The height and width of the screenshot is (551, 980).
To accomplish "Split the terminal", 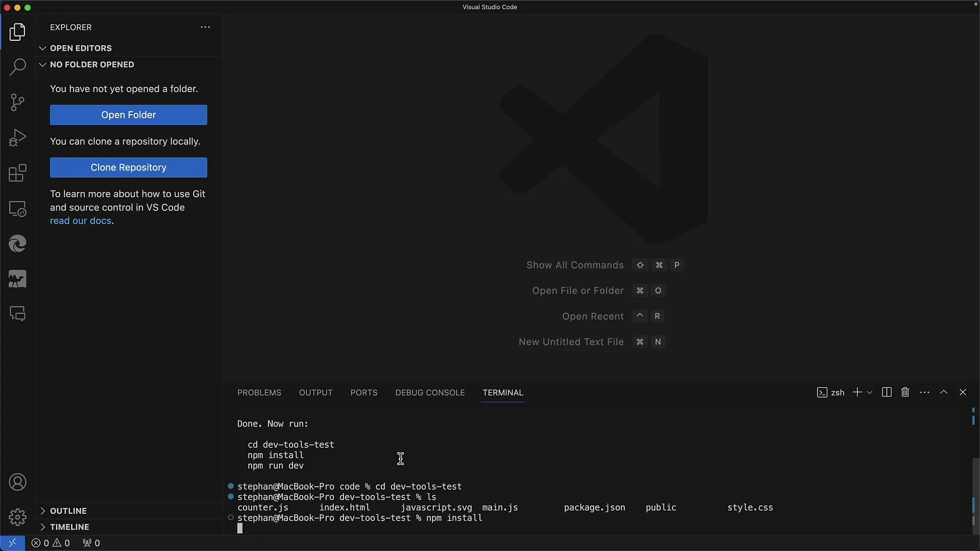I will pyautogui.click(x=887, y=392).
